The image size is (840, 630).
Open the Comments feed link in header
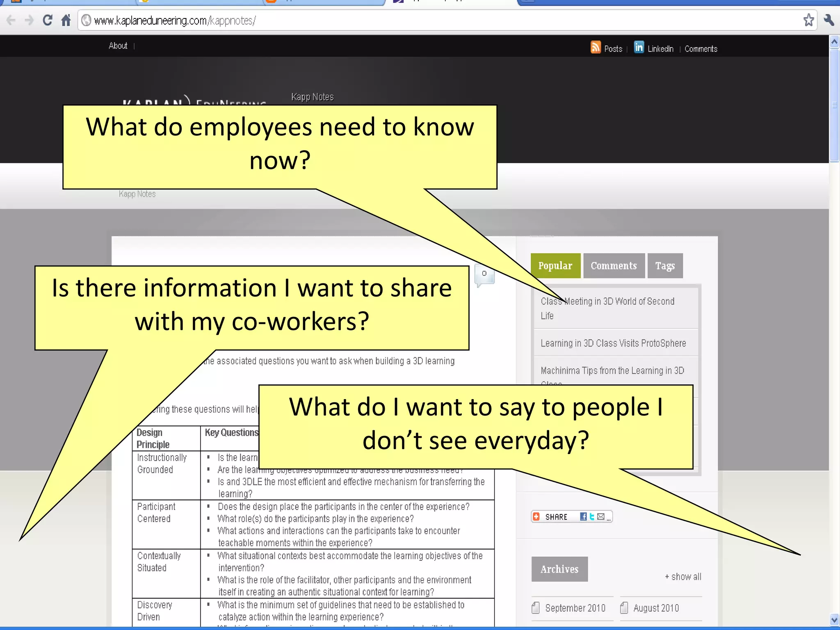(701, 49)
